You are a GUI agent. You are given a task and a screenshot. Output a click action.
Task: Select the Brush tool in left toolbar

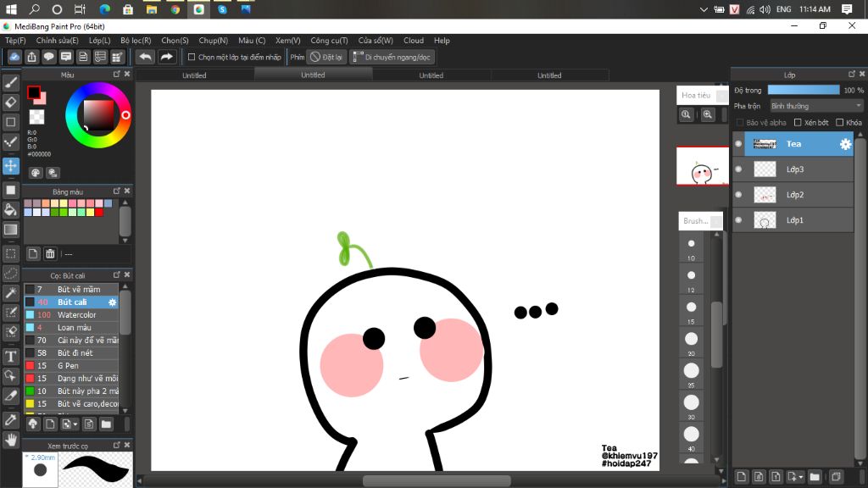pos(11,82)
